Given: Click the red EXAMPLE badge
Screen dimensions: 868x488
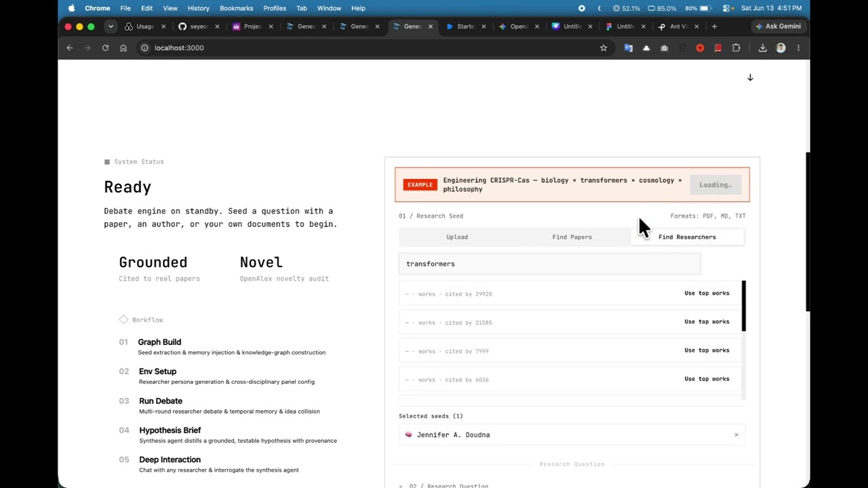Looking at the screenshot, I should 420,184.
